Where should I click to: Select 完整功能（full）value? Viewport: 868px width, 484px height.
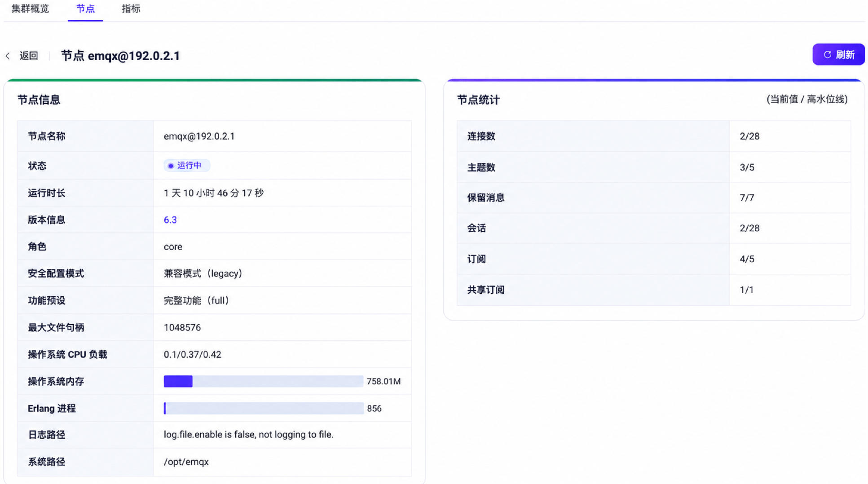pos(197,300)
